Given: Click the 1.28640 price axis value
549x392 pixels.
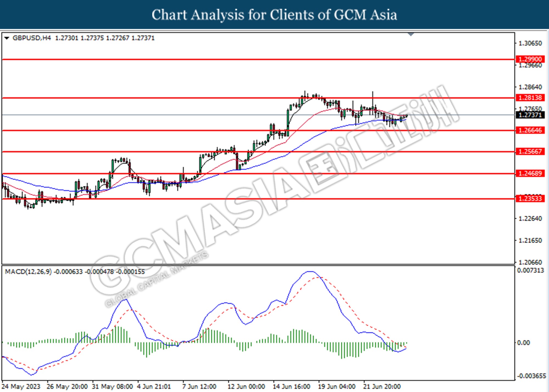Looking at the screenshot, I should [x=530, y=87].
